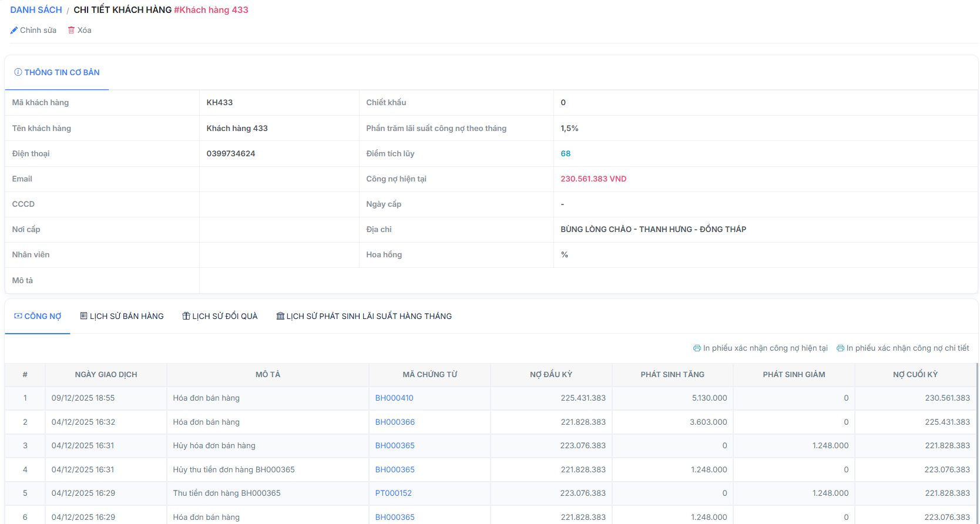Click printer icon for công nợ hiện tại
Screen dimensions: 980x524
697,348
